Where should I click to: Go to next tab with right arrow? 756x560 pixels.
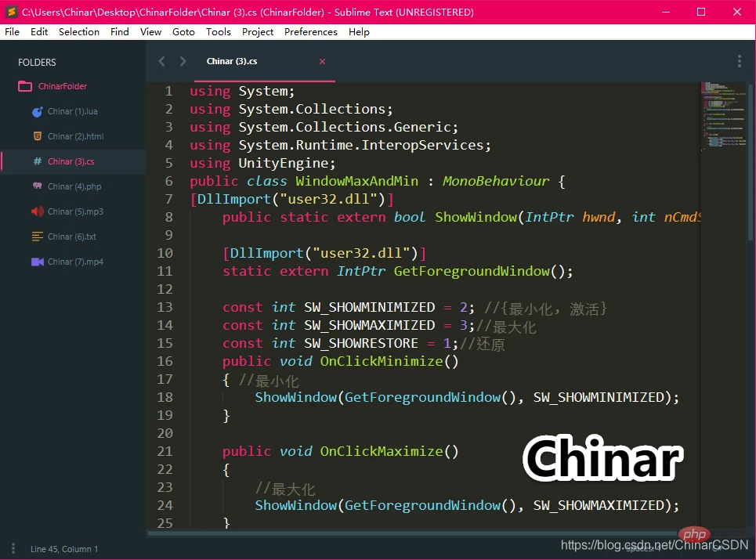pyautogui.click(x=183, y=61)
